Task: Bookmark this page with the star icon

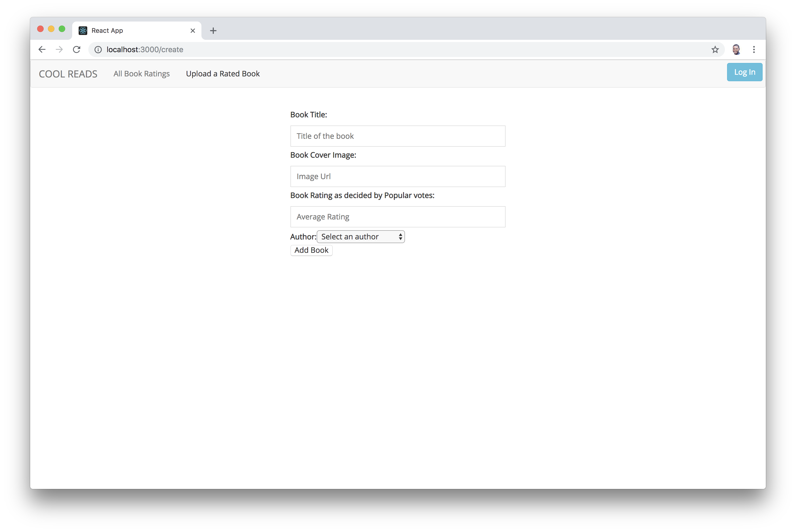Action: 715,49
